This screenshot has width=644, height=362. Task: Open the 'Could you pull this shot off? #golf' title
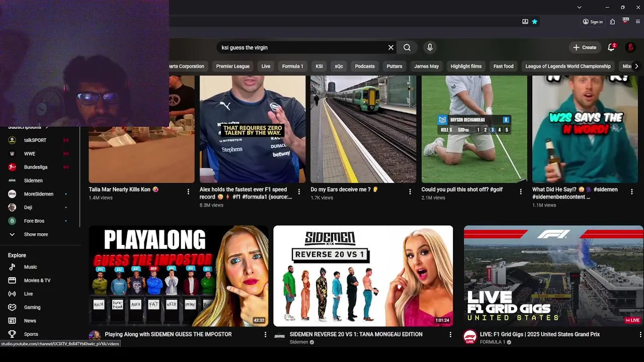click(x=462, y=190)
